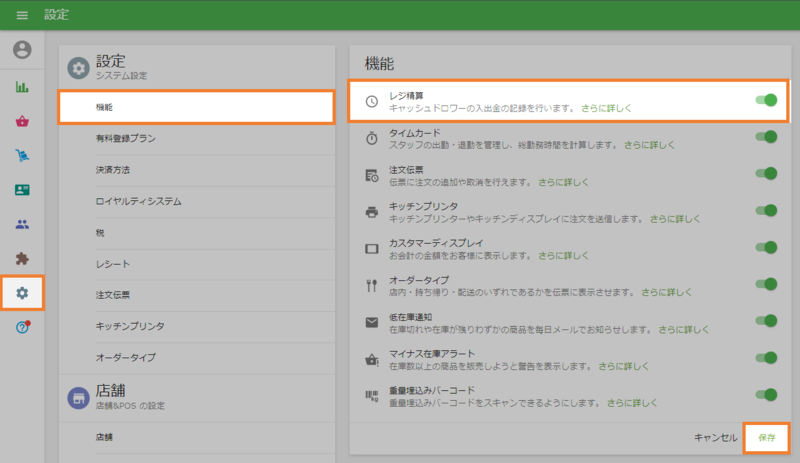The width and height of the screenshot is (800, 463).
Task: Open the help question mark icon
Action: tap(22, 327)
